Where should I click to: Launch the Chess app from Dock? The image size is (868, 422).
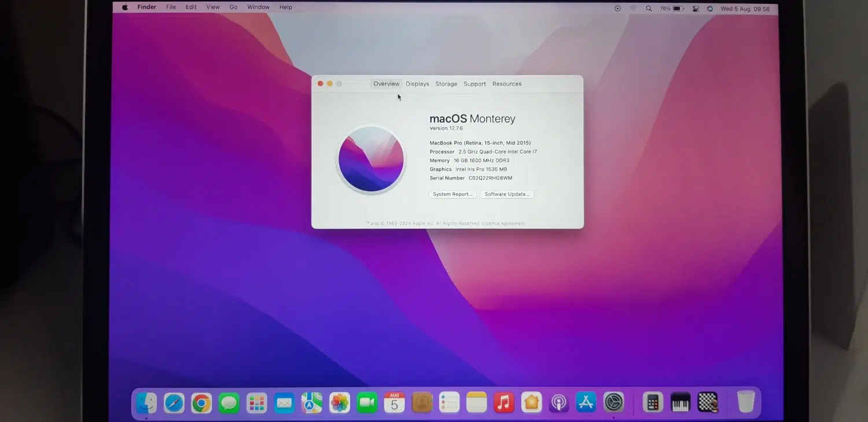tap(708, 402)
